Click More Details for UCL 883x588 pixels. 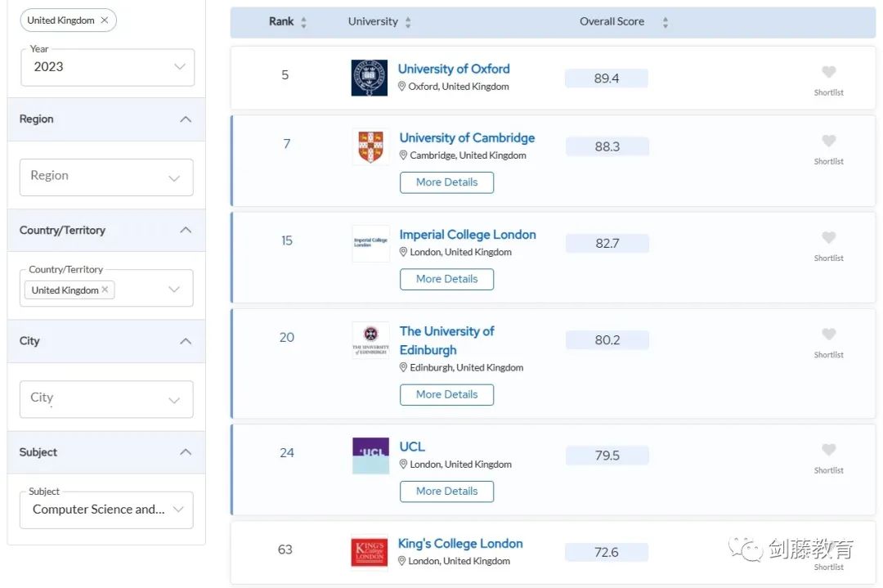(x=446, y=491)
